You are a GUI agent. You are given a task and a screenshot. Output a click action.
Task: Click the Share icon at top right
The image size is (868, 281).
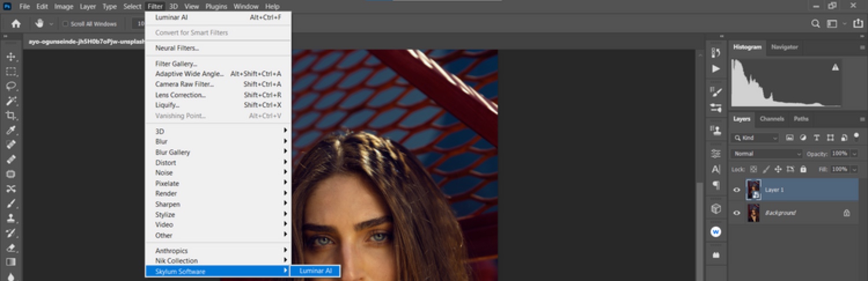[x=858, y=24]
